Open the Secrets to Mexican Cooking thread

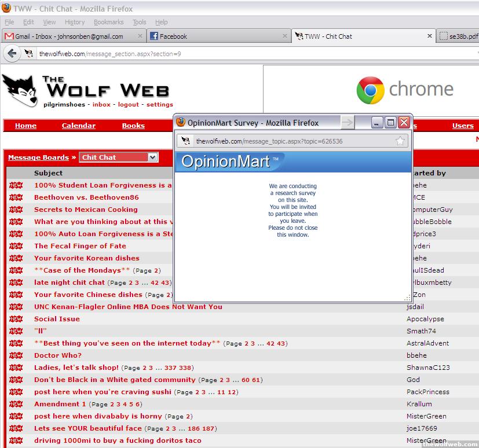coord(86,210)
